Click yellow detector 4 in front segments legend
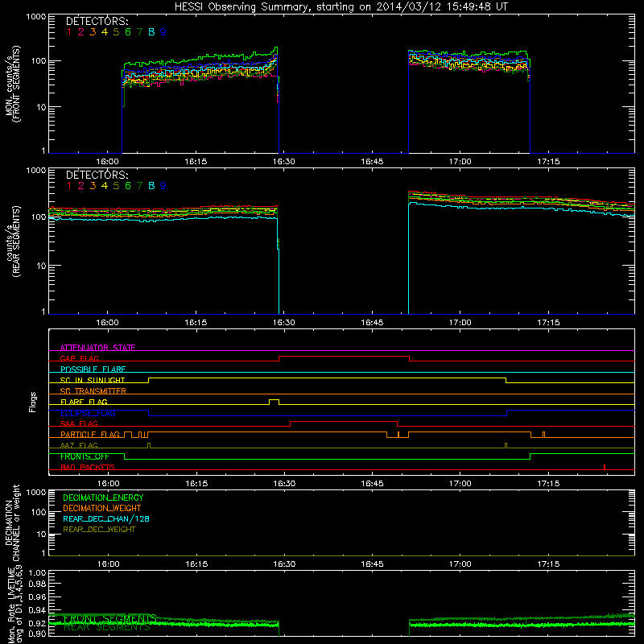Screen dimensions: 644x644 tap(105, 32)
